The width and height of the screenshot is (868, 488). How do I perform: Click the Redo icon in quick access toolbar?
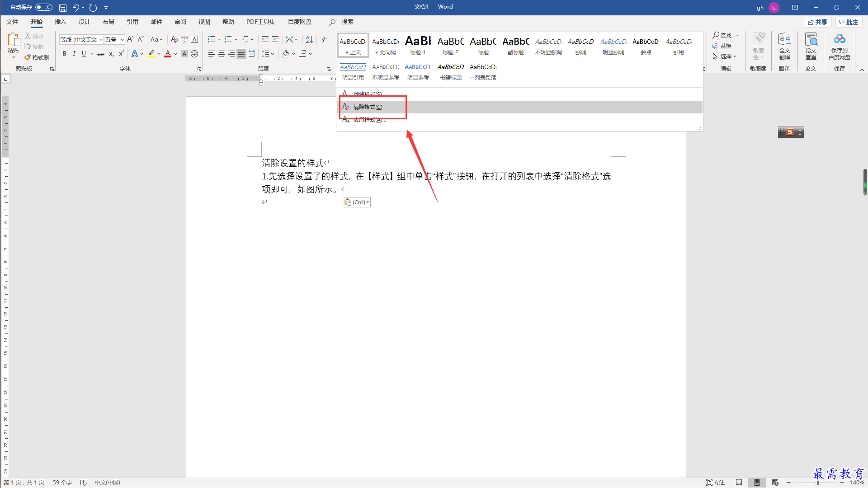tap(93, 8)
